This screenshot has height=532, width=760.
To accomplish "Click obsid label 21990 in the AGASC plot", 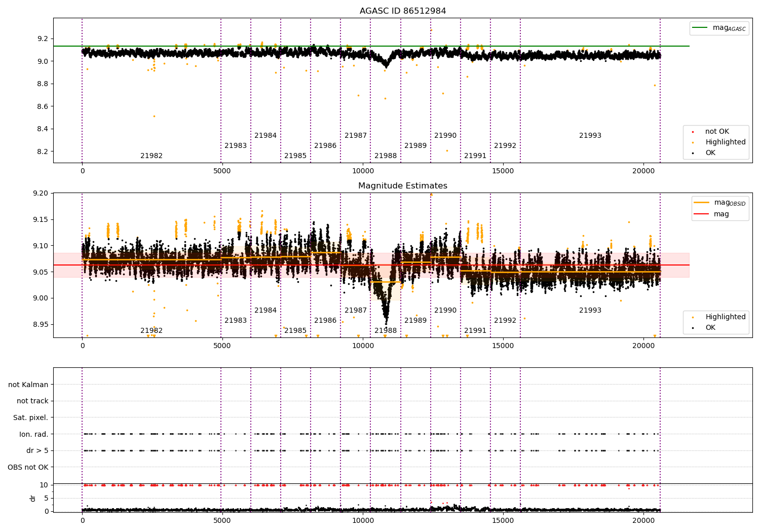I will 445,135.
